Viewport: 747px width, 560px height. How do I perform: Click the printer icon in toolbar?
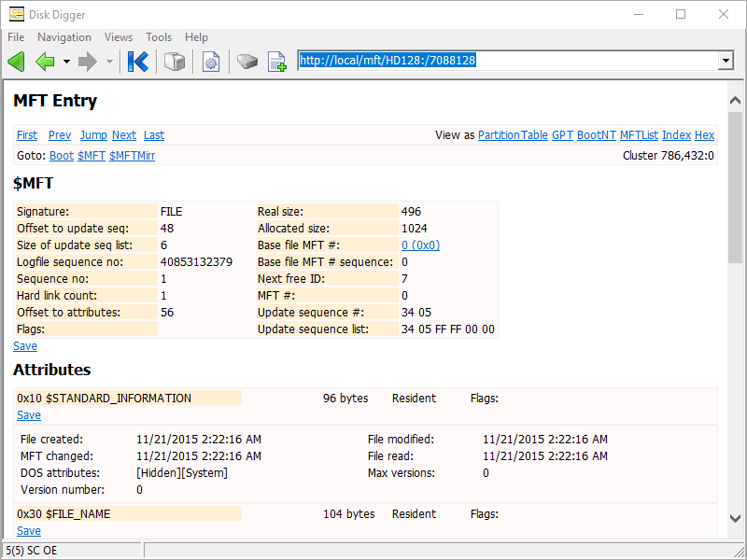(x=175, y=62)
